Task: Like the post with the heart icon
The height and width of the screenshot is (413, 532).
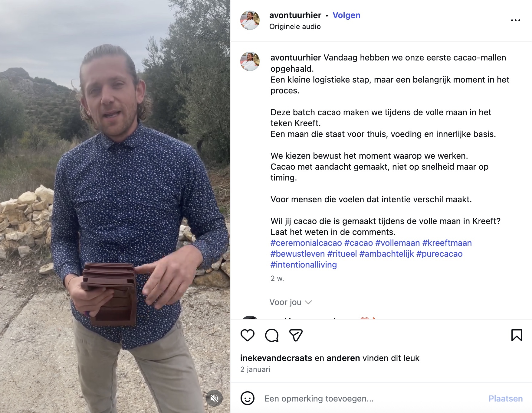Action: coord(247,335)
